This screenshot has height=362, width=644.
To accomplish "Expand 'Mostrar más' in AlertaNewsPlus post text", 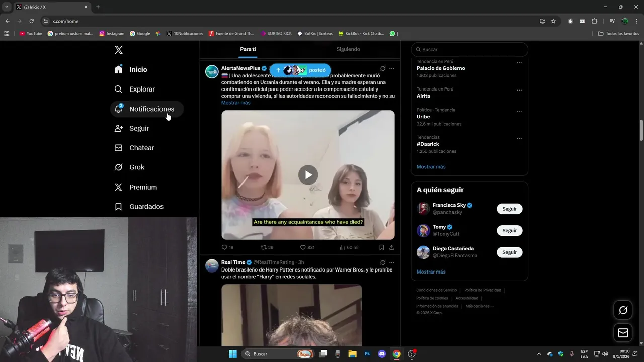I will pos(235,103).
